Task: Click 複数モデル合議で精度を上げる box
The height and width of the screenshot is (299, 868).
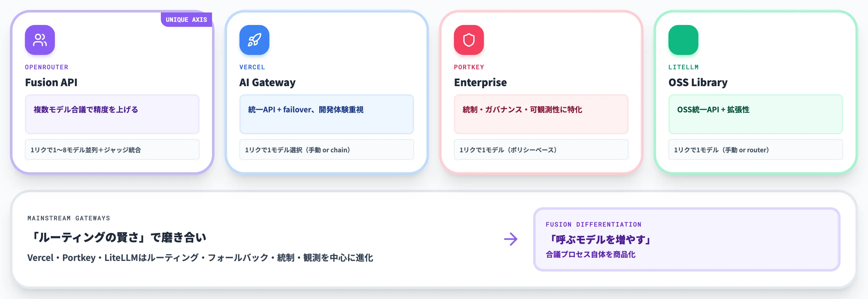Action: 112,114
